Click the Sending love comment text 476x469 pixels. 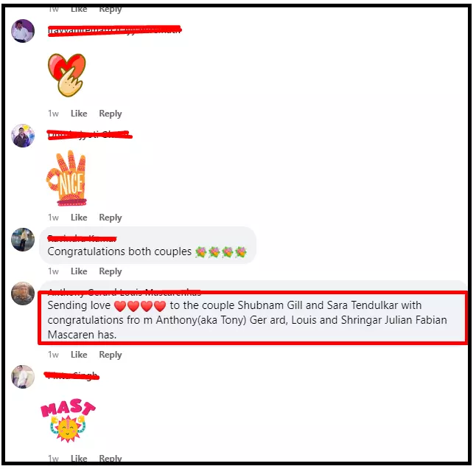247,320
